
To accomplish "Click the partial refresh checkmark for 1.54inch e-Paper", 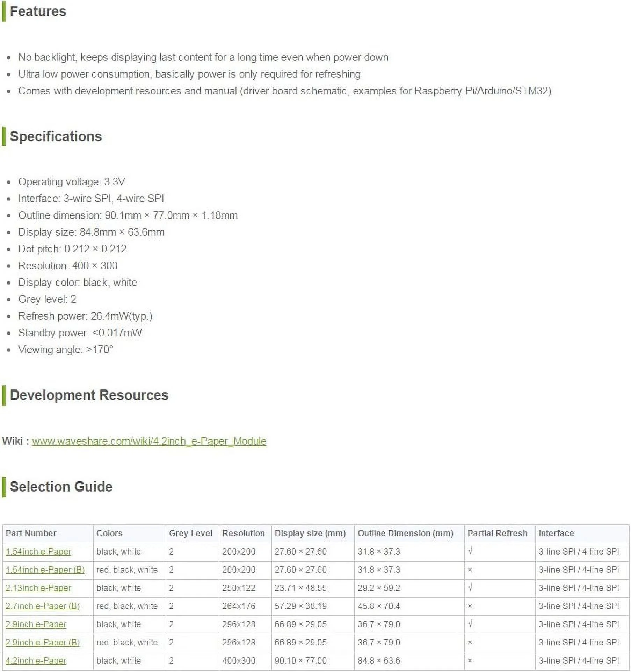I will click(470, 551).
